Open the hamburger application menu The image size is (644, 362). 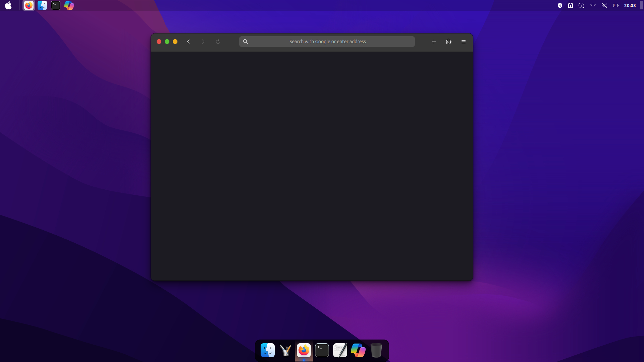(x=464, y=42)
